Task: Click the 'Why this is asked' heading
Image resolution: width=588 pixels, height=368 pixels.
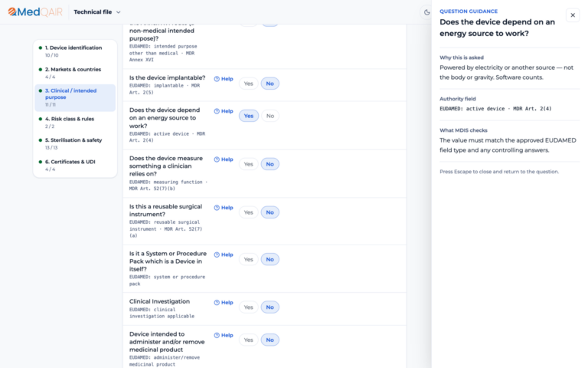Action: (x=462, y=58)
